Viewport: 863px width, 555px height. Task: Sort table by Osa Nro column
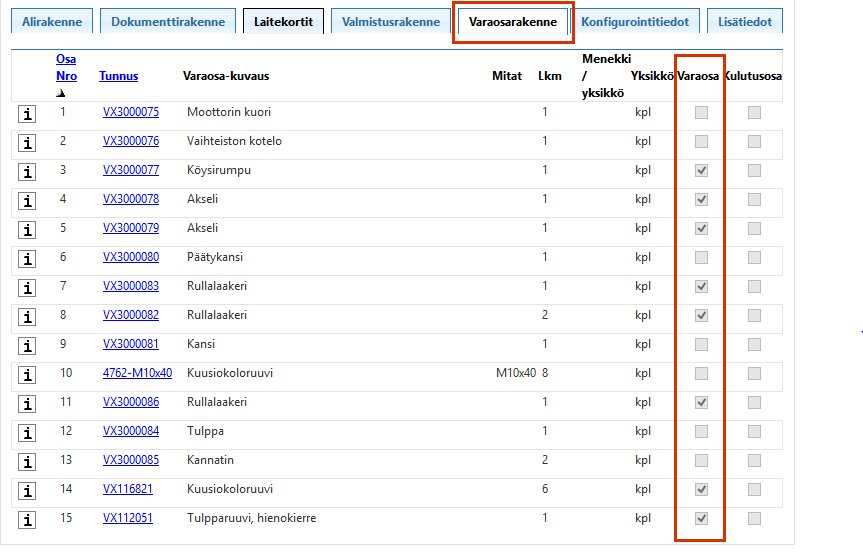pos(66,67)
